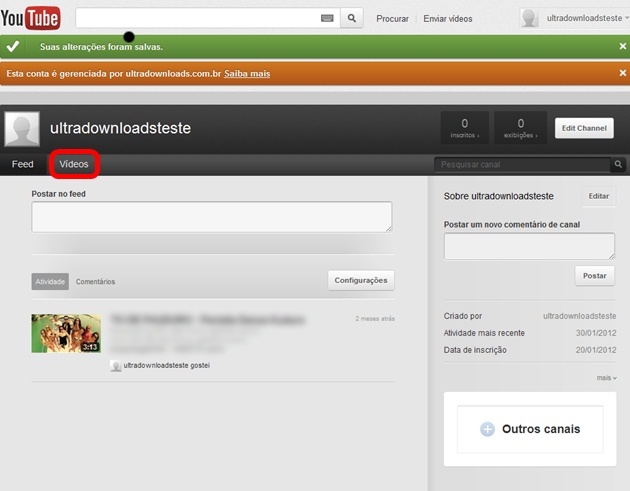Close the orange managed-account banner
This screenshot has width=630, height=491.
pyautogui.click(x=622, y=73)
